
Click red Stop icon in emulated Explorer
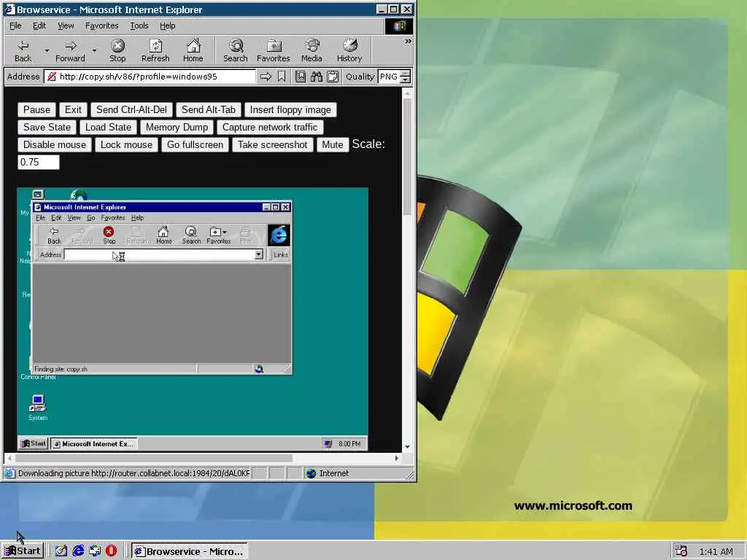pyautogui.click(x=109, y=235)
